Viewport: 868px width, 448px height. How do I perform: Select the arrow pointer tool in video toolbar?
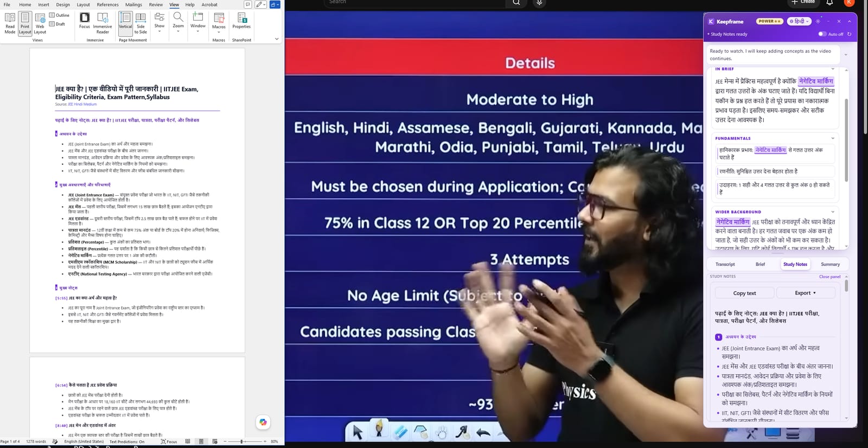pos(358,432)
